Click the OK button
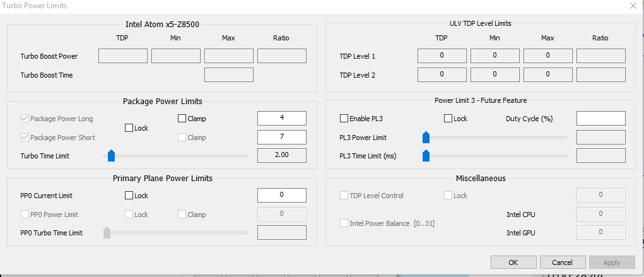The image size is (644, 277). click(x=513, y=262)
